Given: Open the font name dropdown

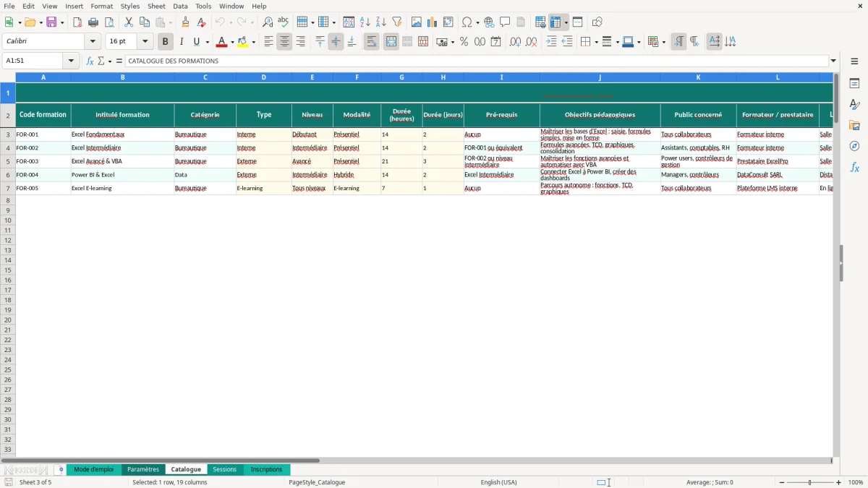Looking at the screenshot, I should pyautogui.click(x=93, y=42).
